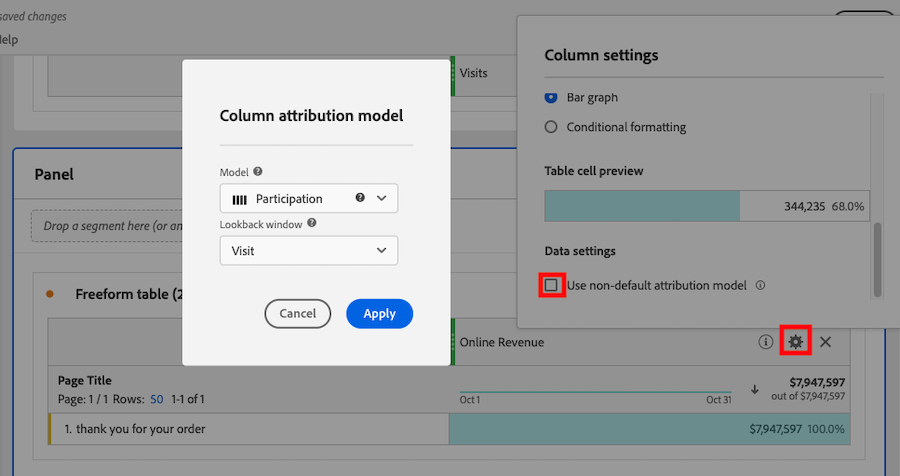
Task: Click the Panel title
Action: tap(54, 174)
